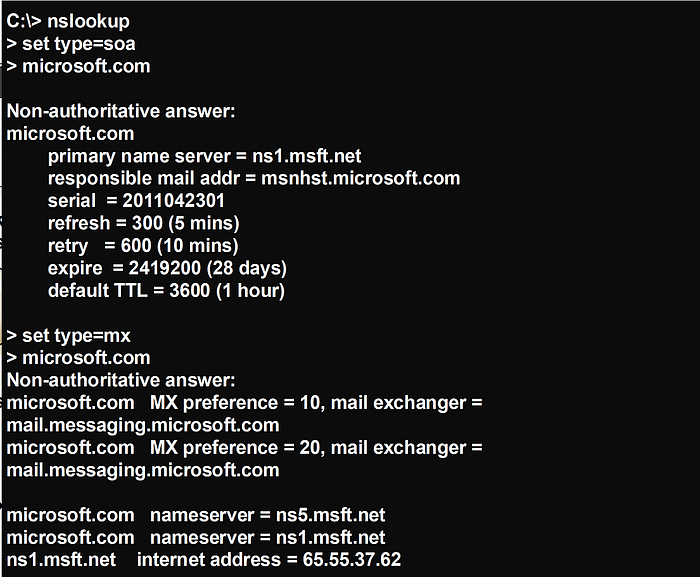The image size is (700, 577).
Task: Click the 'expire = 2419200 (28 days)' line
Action: (x=167, y=268)
